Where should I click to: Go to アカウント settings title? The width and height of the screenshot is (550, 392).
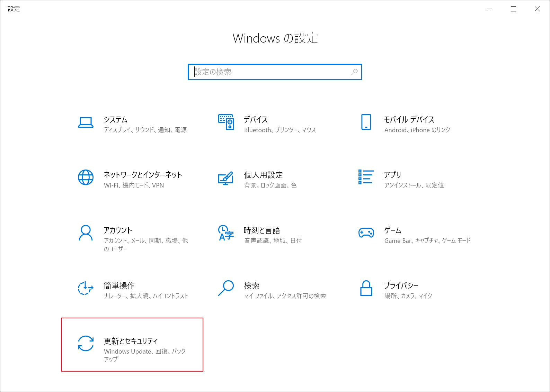tap(118, 230)
